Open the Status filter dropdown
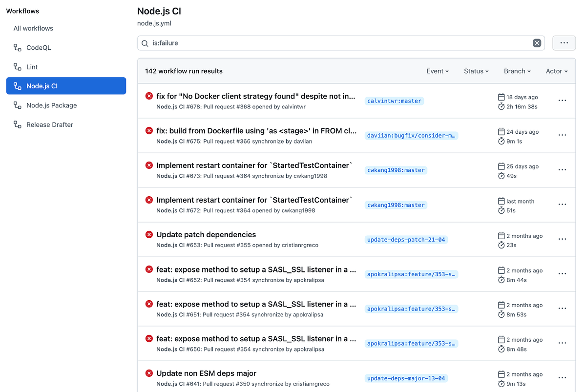 coord(476,71)
